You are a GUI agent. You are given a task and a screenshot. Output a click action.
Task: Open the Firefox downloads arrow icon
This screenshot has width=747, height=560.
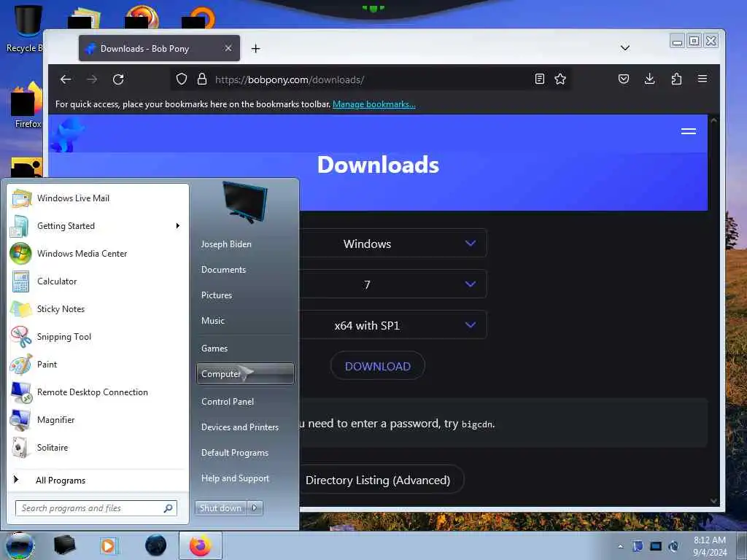coord(649,79)
